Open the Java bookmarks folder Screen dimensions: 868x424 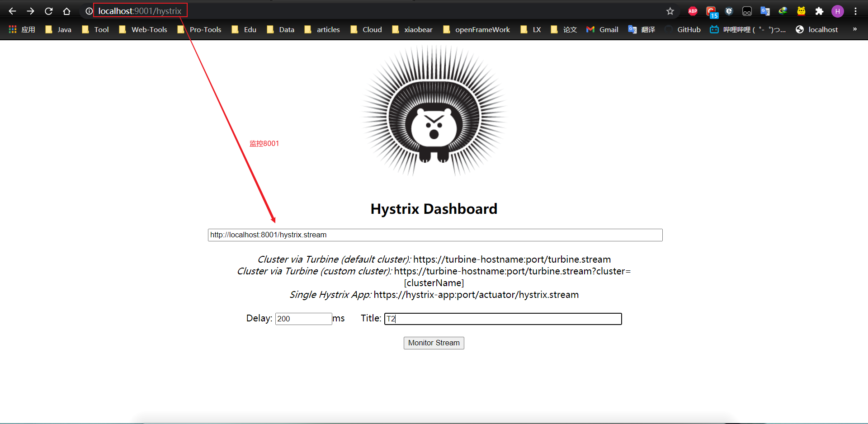coord(58,29)
